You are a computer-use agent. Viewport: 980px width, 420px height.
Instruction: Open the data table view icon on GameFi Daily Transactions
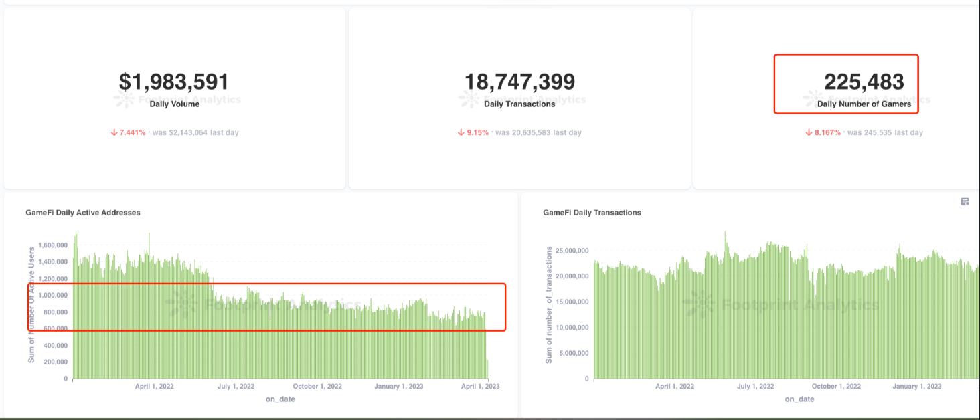[x=964, y=201]
